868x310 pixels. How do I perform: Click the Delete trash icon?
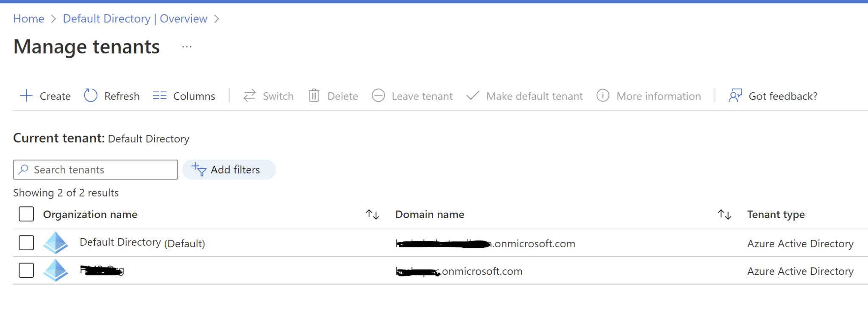[x=314, y=96]
